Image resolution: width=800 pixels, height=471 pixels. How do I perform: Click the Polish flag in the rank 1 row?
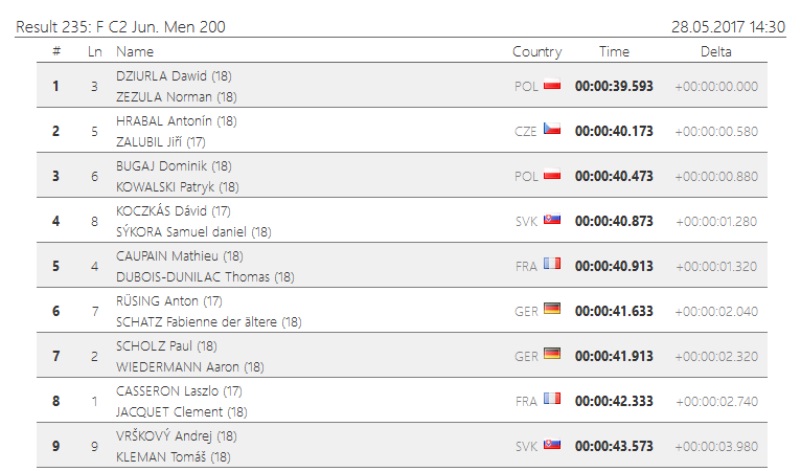point(551,85)
